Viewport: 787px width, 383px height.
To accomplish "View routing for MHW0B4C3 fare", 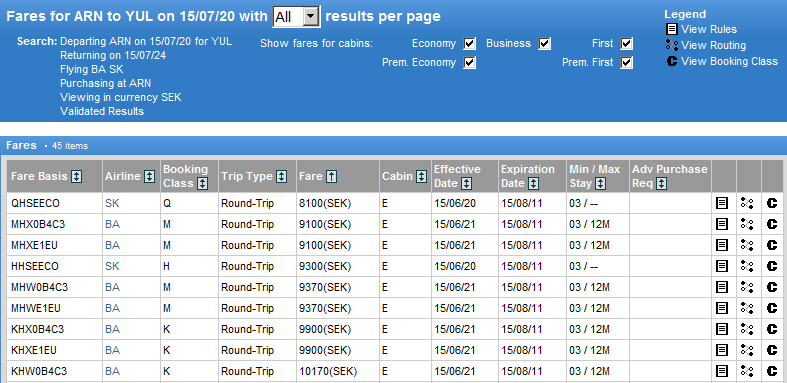I will [x=747, y=287].
